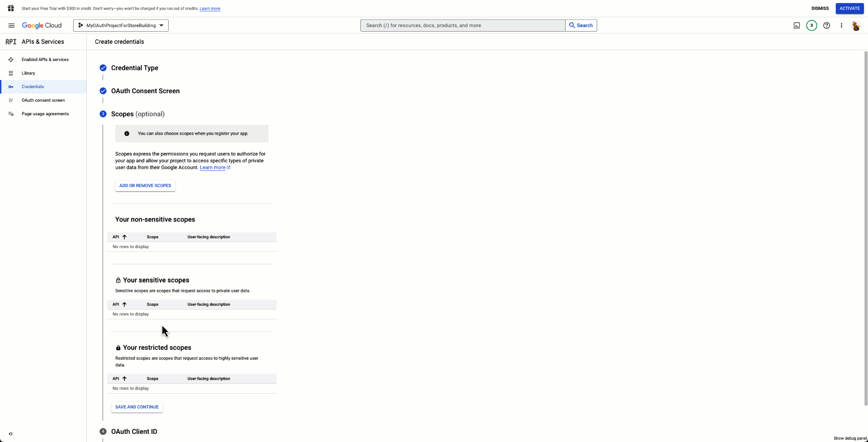The height and width of the screenshot is (442, 868).
Task: Select Credentials key icon in sidebar
Action: pos(11,86)
